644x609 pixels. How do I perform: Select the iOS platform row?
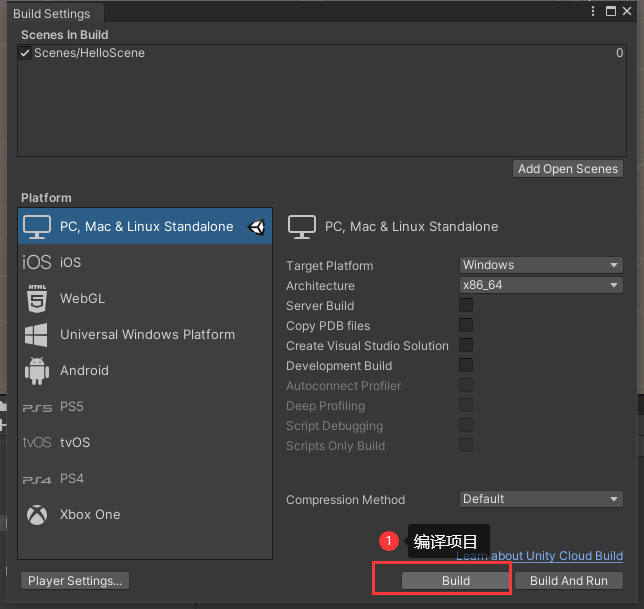[x=145, y=262]
